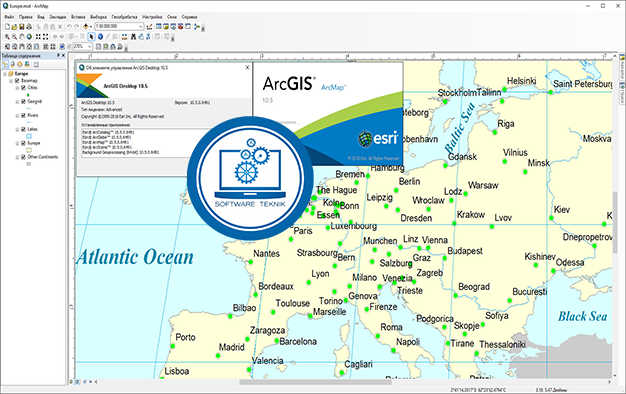Screen dimensions: 626x394
Task: Toggle the Rivers layer visibility checkbox
Action: (x=23, y=115)
